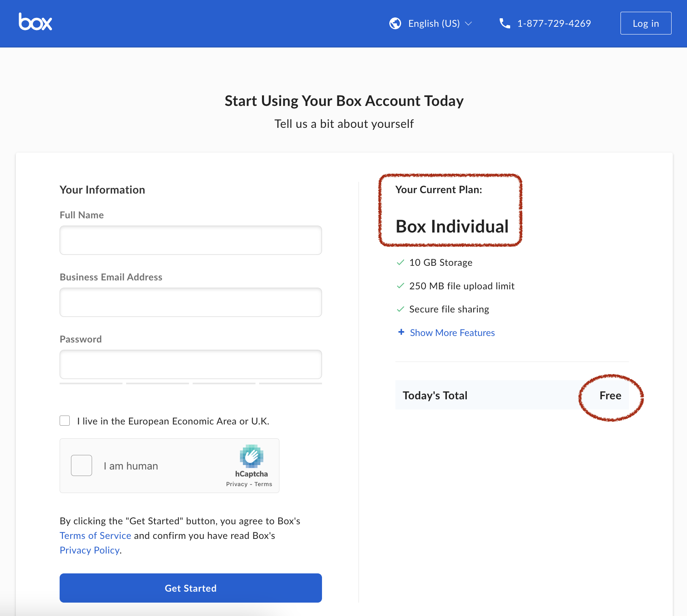
Task: Click into the Business Email Address field
Action: pos(191,302)
